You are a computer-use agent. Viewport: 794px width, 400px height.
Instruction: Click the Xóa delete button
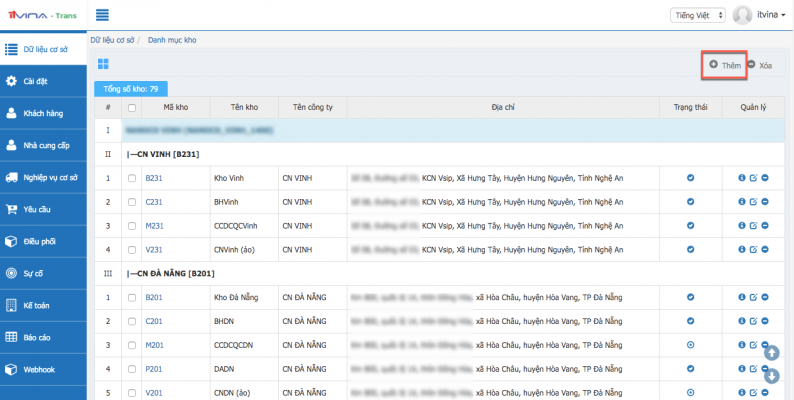pyautogui.click(x=760, y=65)
